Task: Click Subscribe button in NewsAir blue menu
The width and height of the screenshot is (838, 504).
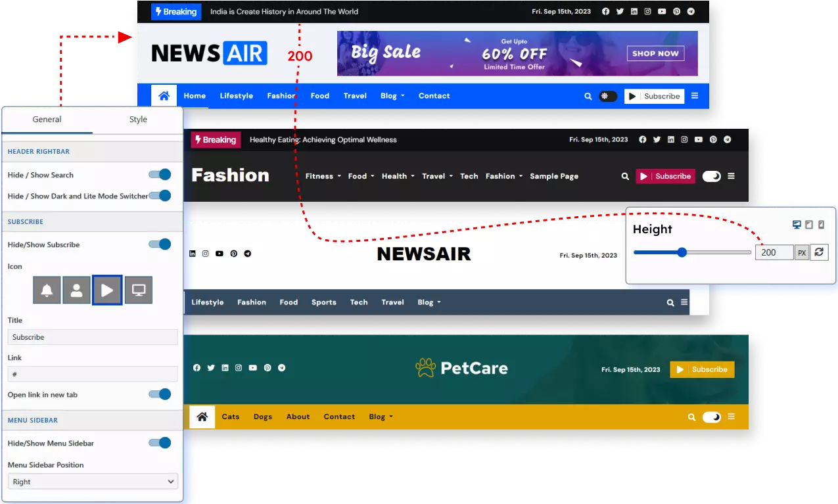Action: (x=654, y=96)
